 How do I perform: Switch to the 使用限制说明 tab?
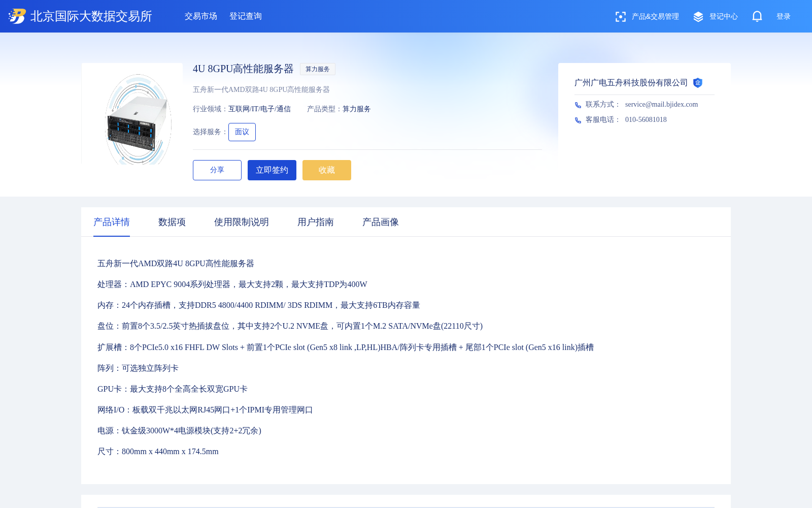242,222
